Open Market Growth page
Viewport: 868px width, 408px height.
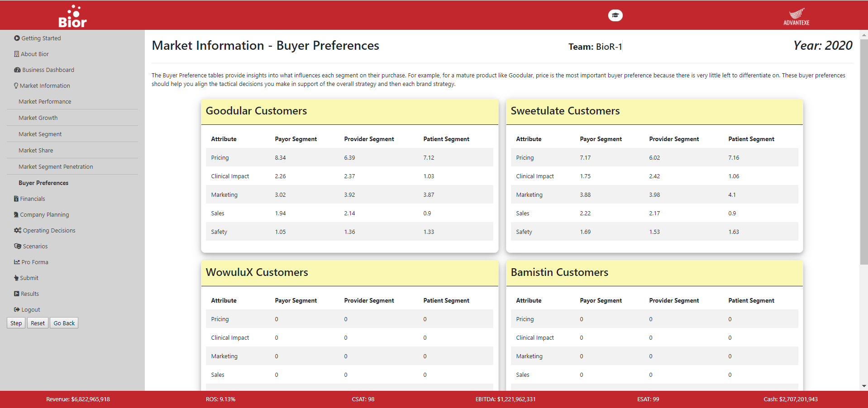pyautogui.click(x=38, y=118)
